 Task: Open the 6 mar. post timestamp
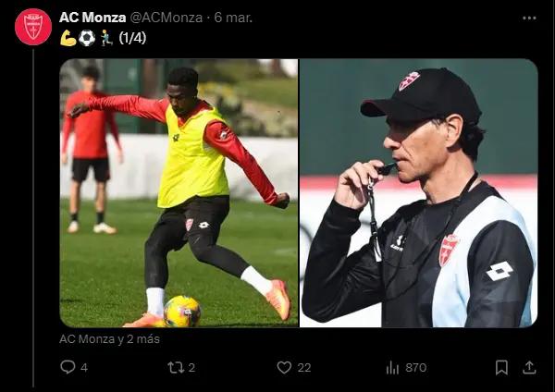[233, 18]
